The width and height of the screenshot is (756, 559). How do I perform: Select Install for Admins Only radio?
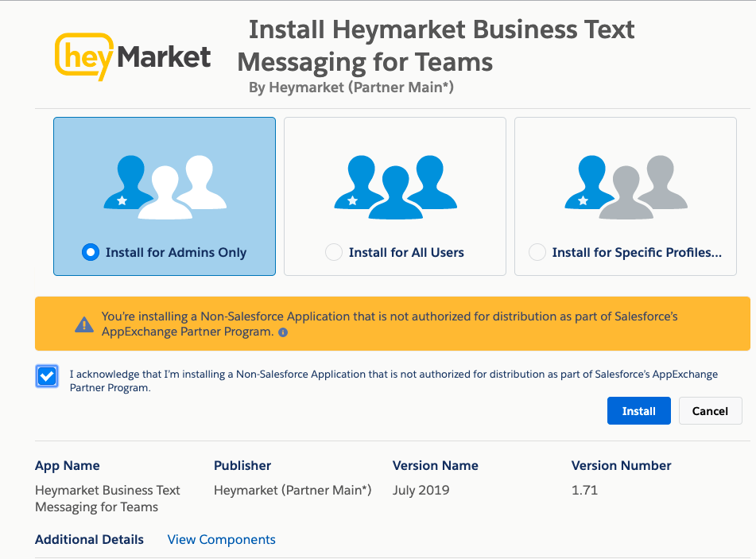91,252
